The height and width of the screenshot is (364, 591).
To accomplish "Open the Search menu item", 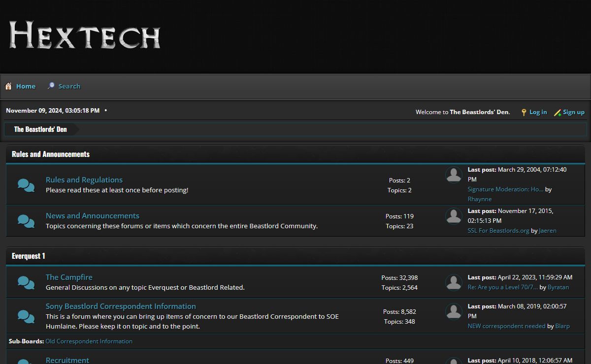I will point(69,86).
